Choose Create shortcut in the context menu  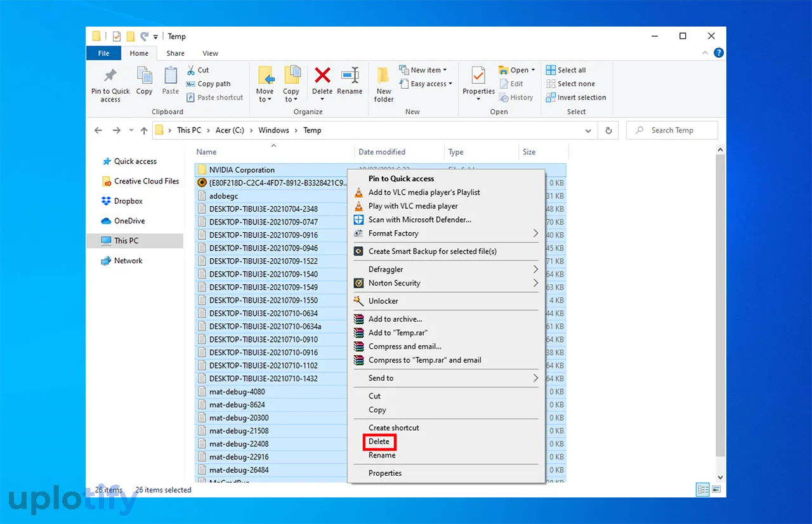coord(394,428)
